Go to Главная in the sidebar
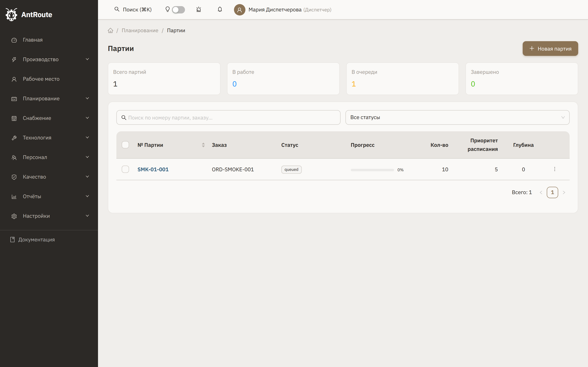 [32, 40]
